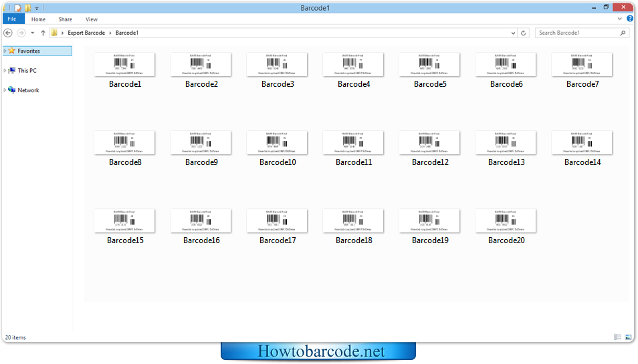Click the folder icon in address bar
This screenshot has height=364, width=638.
point(54,33)
